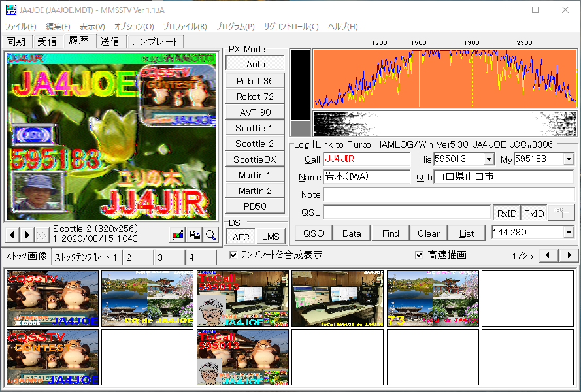This screenshot has height=392, width=581.
Task: Focus the Note input field
Action: click(449, 194)
